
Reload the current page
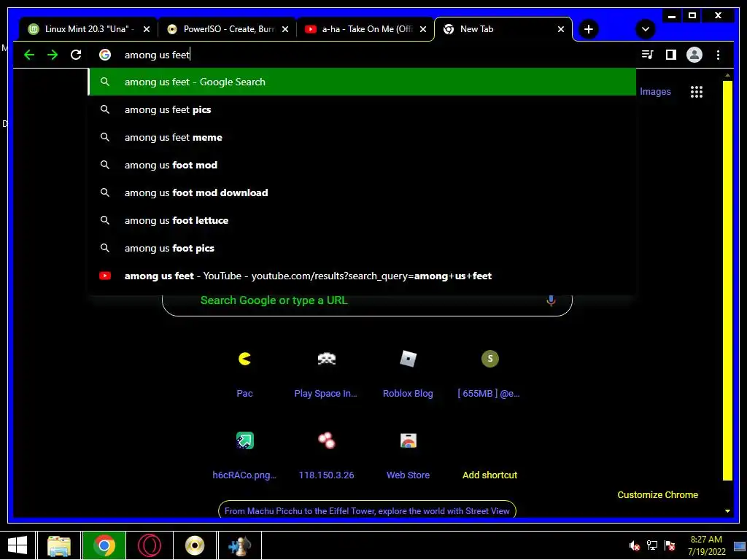click(x=76, y=55)
